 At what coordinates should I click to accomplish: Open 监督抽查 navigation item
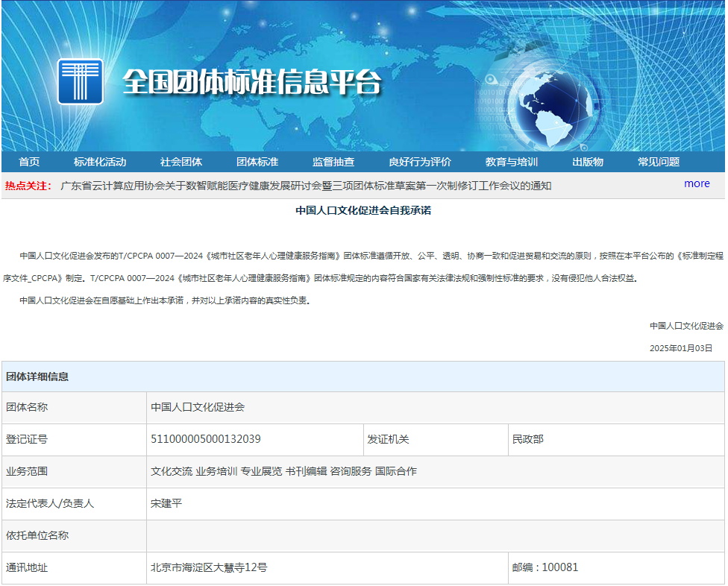point(333,162)
